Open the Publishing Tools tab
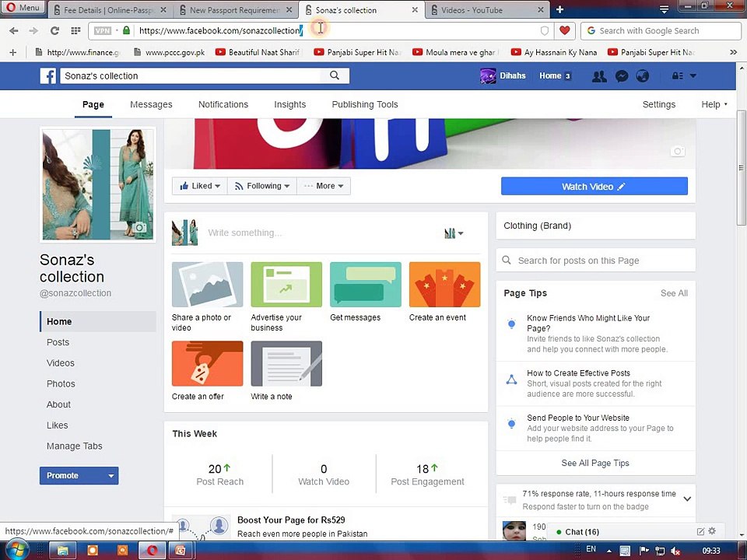This screenshot has height=560, width=747. coord(365,104)
